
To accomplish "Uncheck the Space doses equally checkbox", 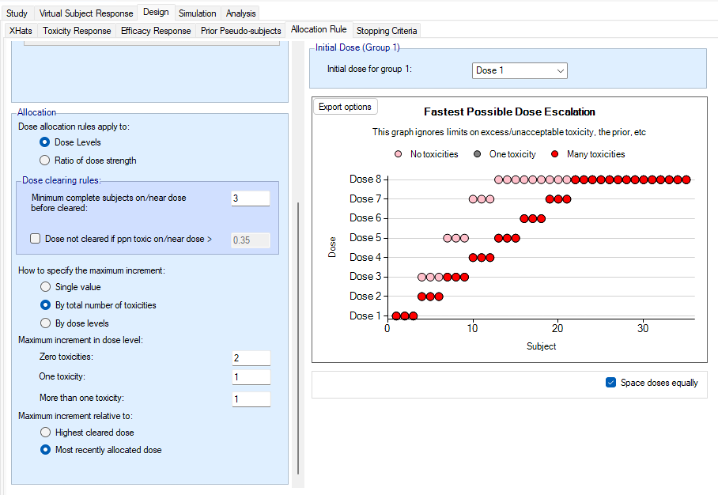I will point(611,382).
